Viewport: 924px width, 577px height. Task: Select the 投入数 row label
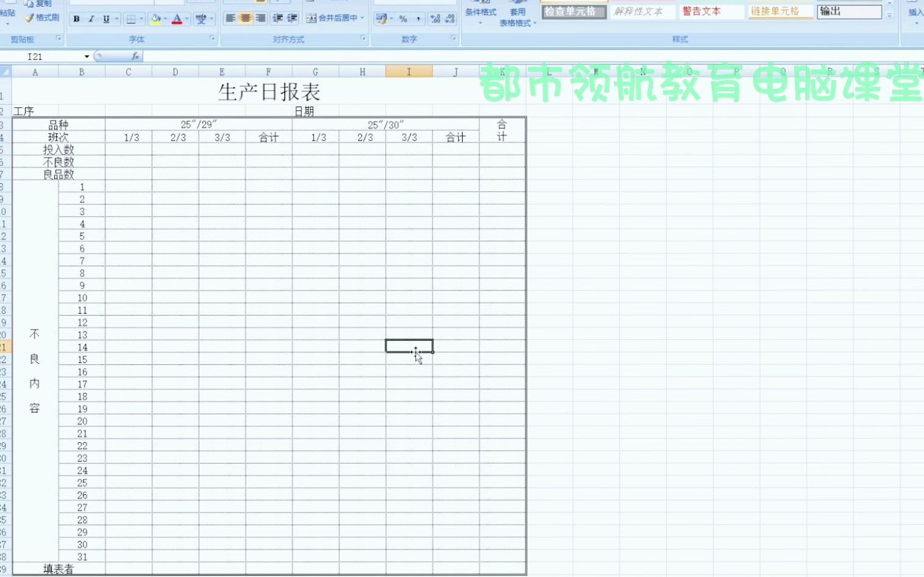[x=59, y=149]
